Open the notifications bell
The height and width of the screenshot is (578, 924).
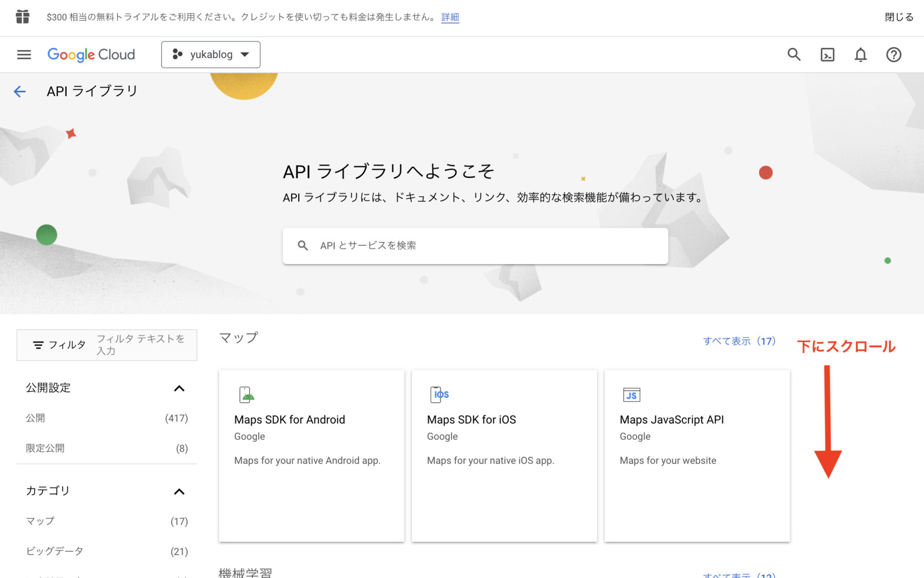[861, 54]
